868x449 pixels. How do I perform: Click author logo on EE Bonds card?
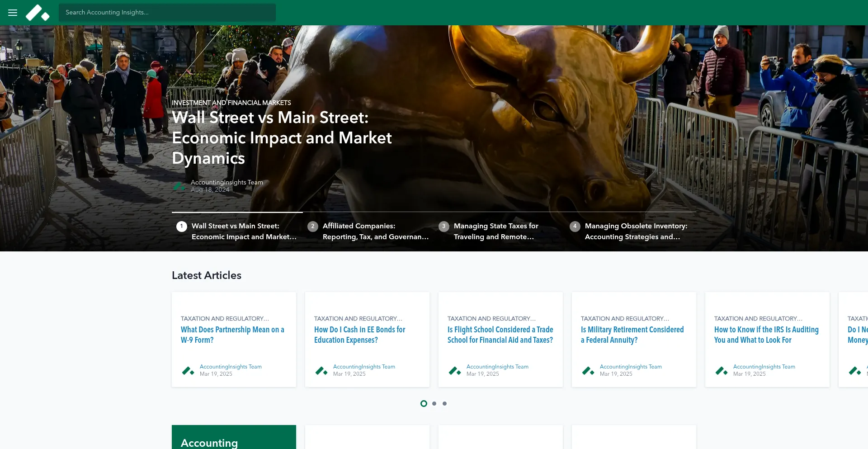pyautogui.click(x=321, y=371)
